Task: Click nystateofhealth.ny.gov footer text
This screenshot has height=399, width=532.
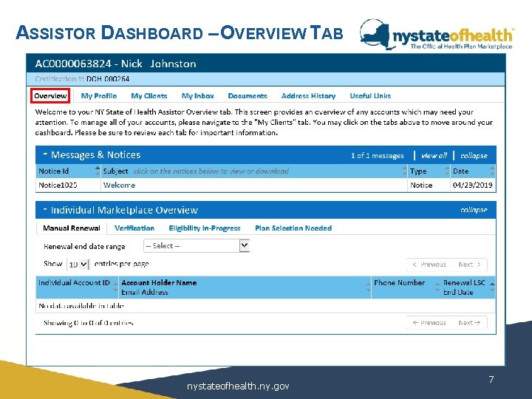Action: pyautogui.click(x=238, y=386)
